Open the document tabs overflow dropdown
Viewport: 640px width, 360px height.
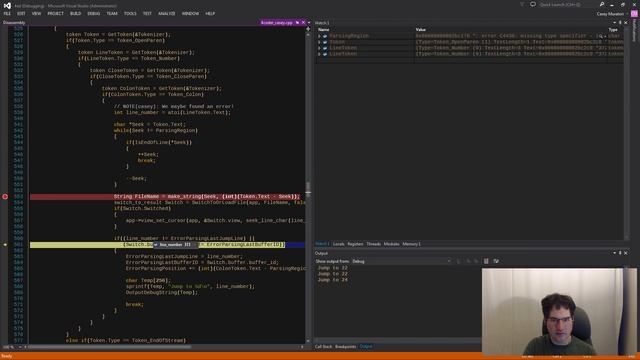tap(309, 22)
